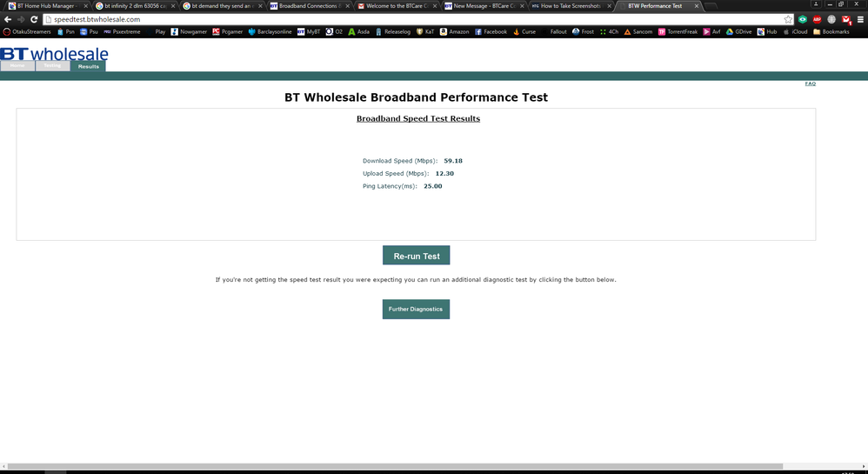
Task: Switch to the Broadband Connections tab
Action: 309,6
